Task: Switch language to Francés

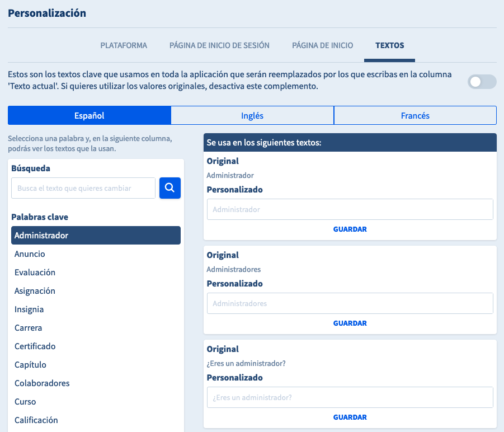Action: click(x=415, y=116)
